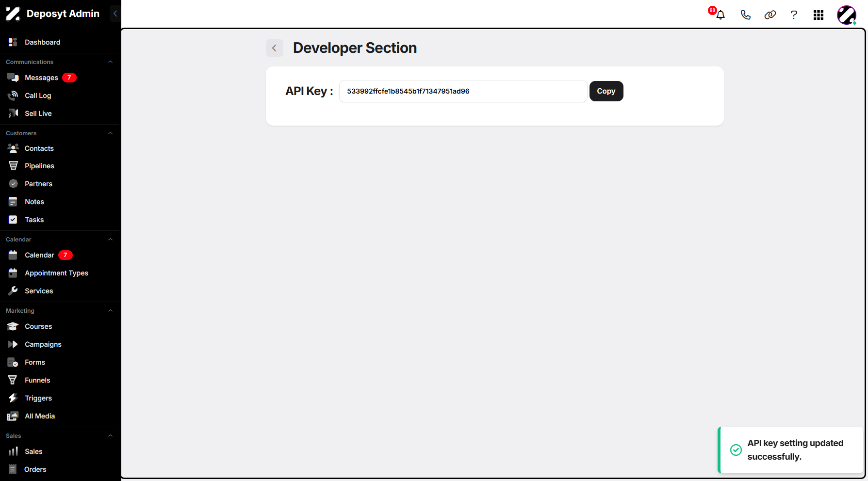This screenshot has height=481, width=868.
Task: Go back from Developer Section
Action: pos(274,48)
